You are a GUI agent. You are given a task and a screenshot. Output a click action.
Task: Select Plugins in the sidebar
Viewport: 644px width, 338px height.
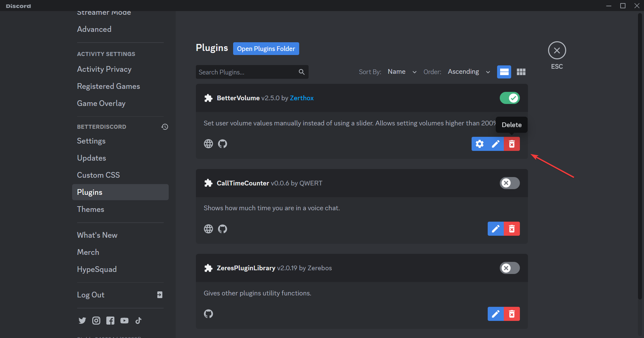(x=120, y=192)
